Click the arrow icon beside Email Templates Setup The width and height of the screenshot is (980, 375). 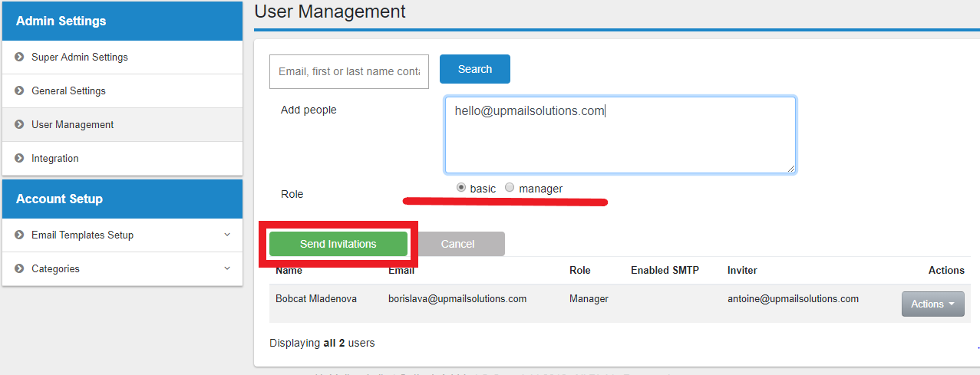tap(19, 235)
